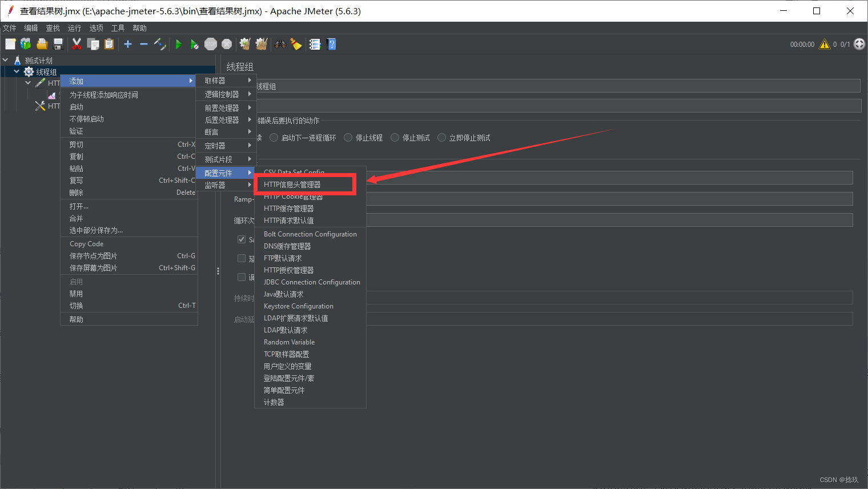Viewport: 868px width, 489px height.
Task: Click the yellow warning log icon
Action: [x=825, y=44]
